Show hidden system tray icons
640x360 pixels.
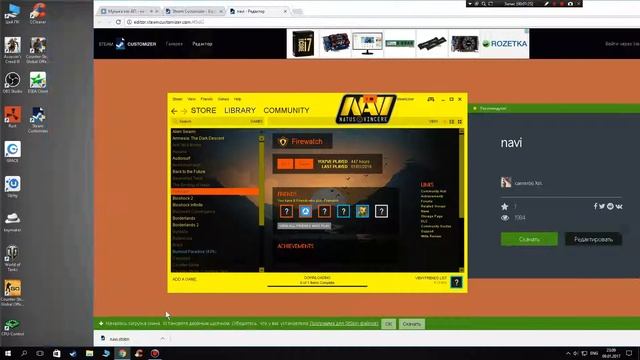[x=568, y=353]
